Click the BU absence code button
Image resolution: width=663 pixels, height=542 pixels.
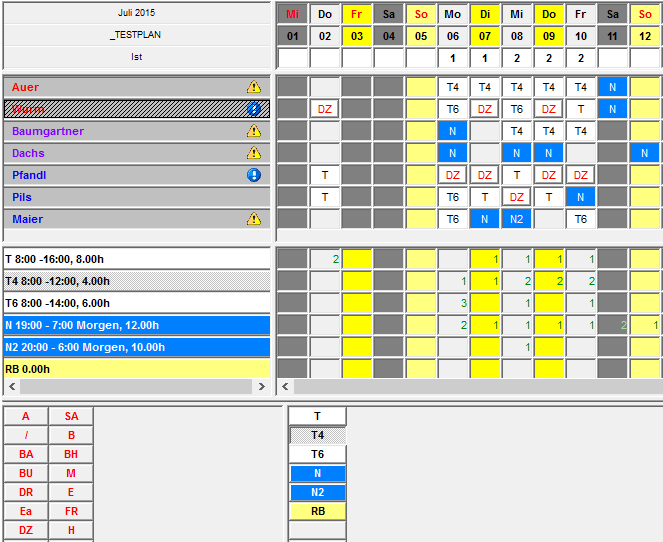(26, 473)
